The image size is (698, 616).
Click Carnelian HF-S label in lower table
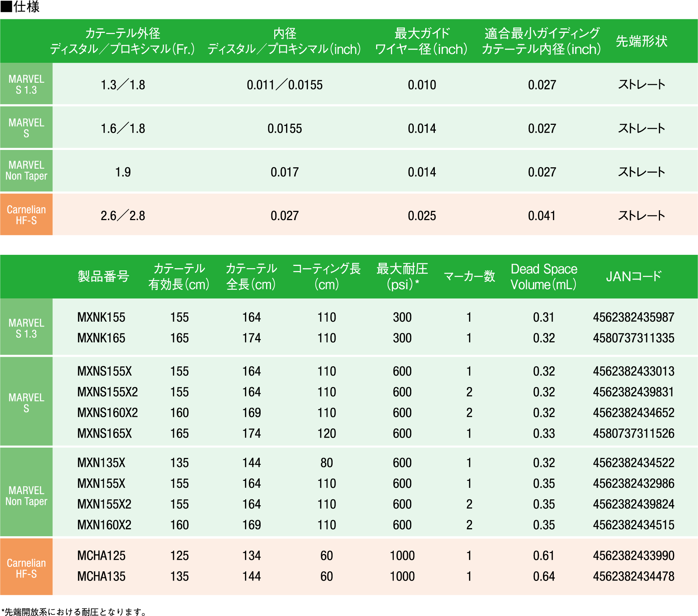[x=26, y=568]
